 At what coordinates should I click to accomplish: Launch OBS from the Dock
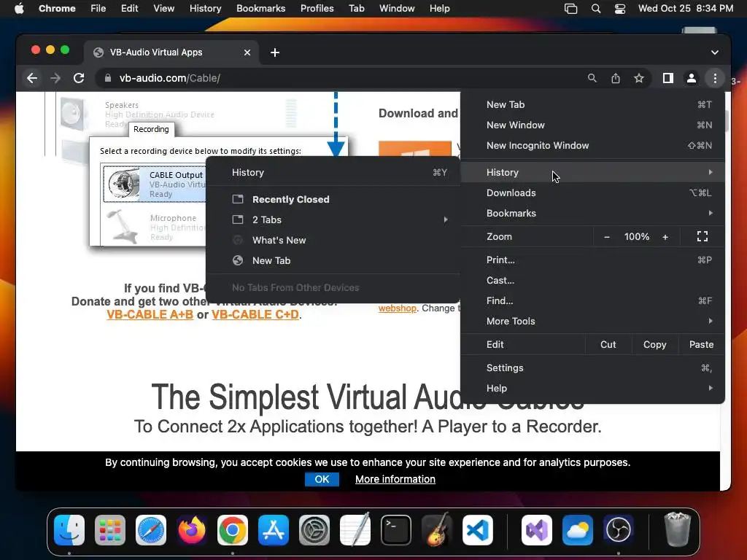coord(619,529)
